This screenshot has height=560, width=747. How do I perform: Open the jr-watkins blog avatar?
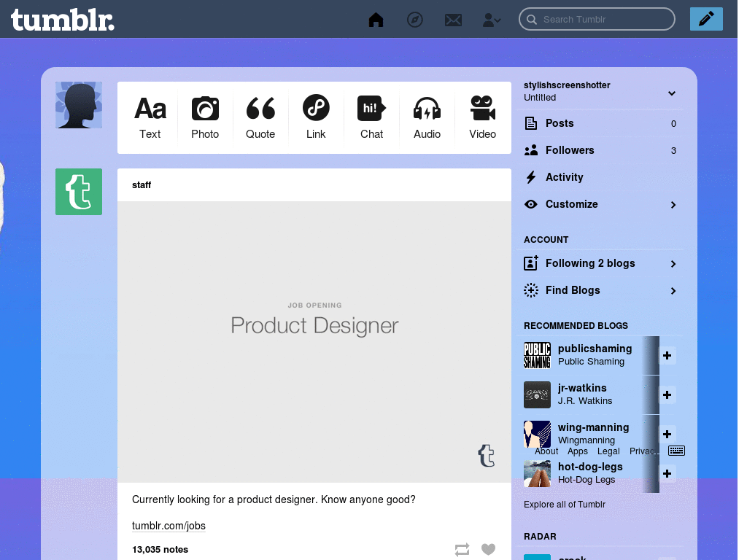[537, 394]
